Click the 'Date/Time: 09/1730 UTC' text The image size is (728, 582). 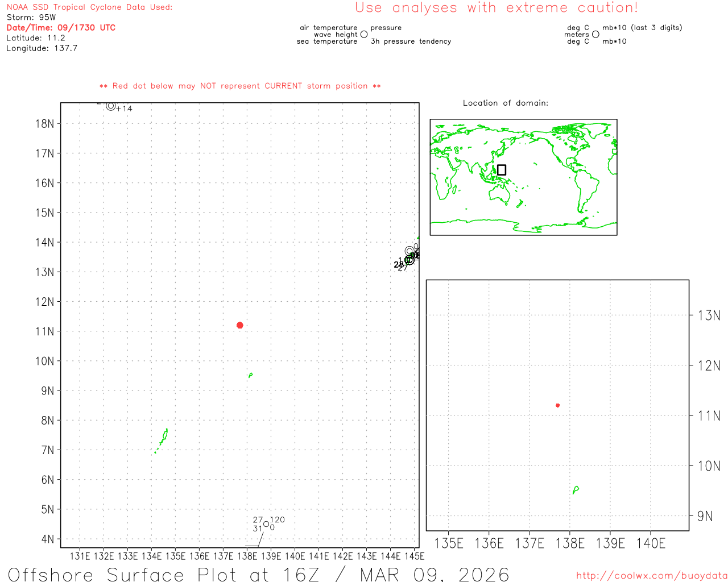[x=61, y=27]
